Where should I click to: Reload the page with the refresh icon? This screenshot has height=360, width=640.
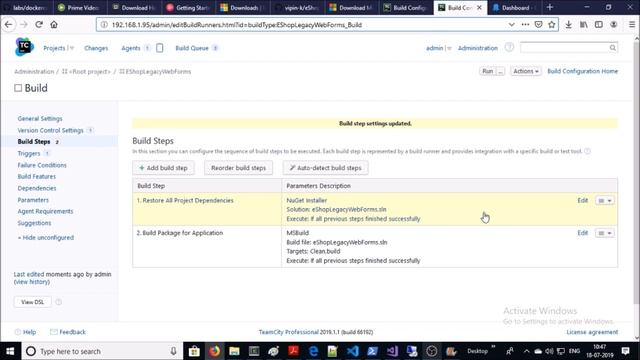[39, 24]
